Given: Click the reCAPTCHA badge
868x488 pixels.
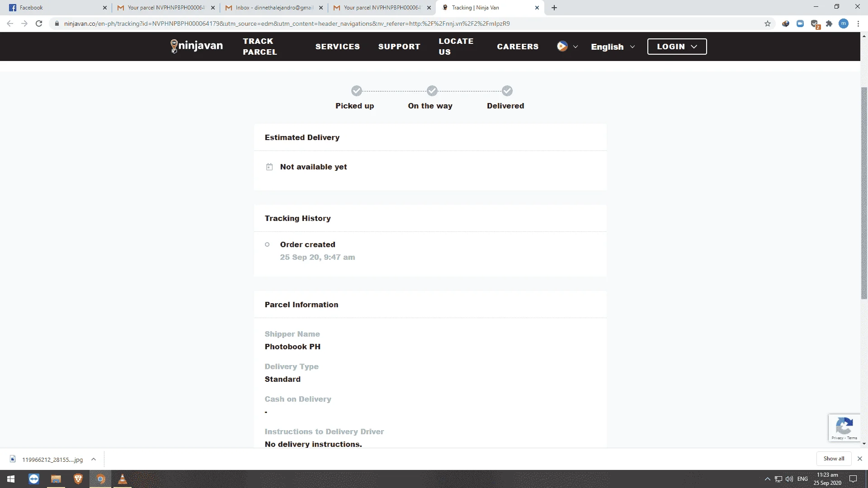Looking at the screenshot, I should [x=844, y=427].
